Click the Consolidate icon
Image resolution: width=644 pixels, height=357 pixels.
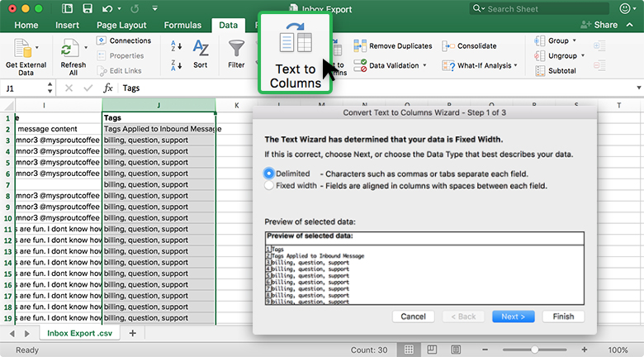tap(448, 45)
